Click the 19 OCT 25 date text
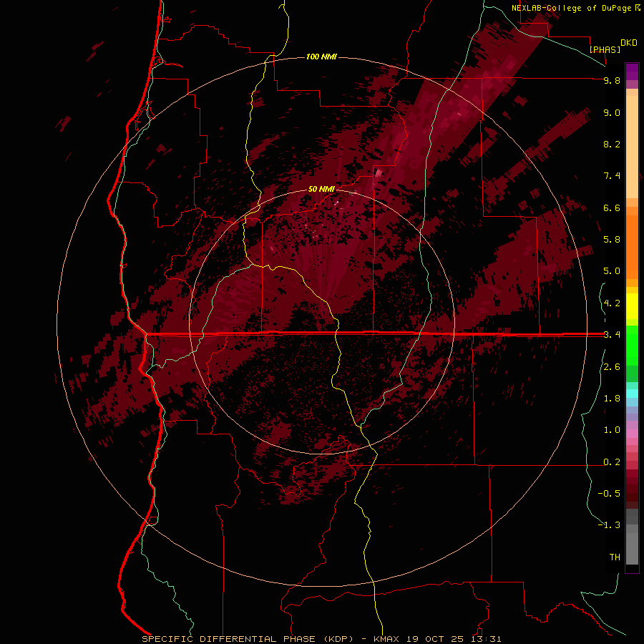Image resolution: width=644 pixels, height=644 pixels. 435,639
